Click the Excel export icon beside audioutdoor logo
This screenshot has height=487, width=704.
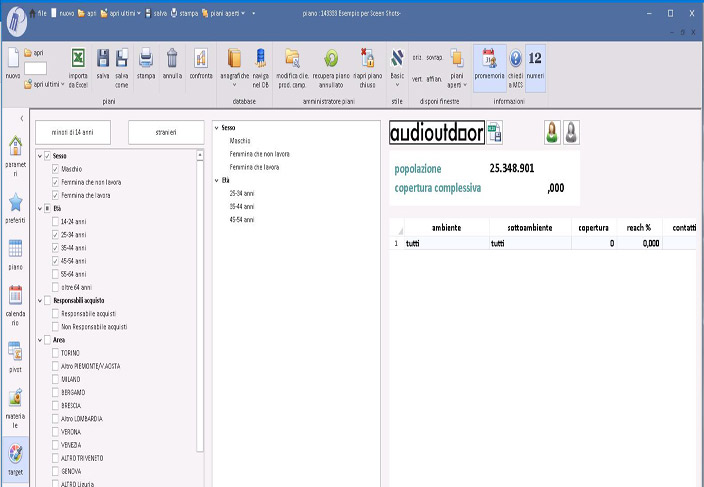coord(495,133)
